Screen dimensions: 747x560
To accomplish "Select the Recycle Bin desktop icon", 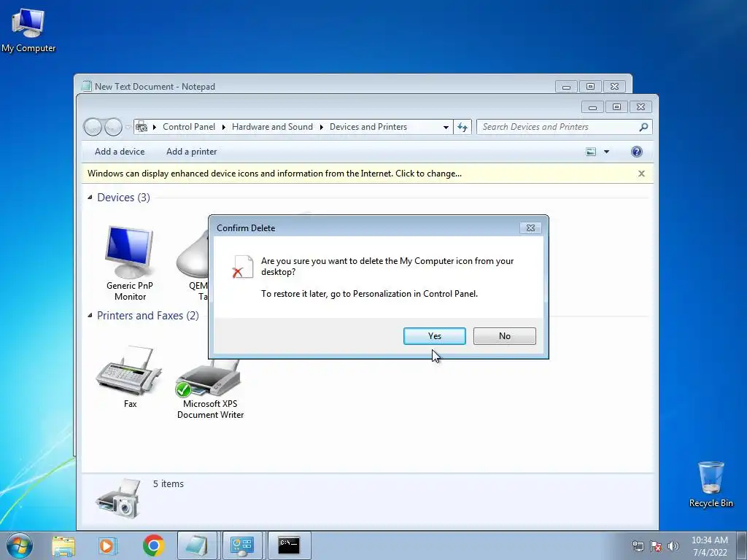I will click(711, 484).
